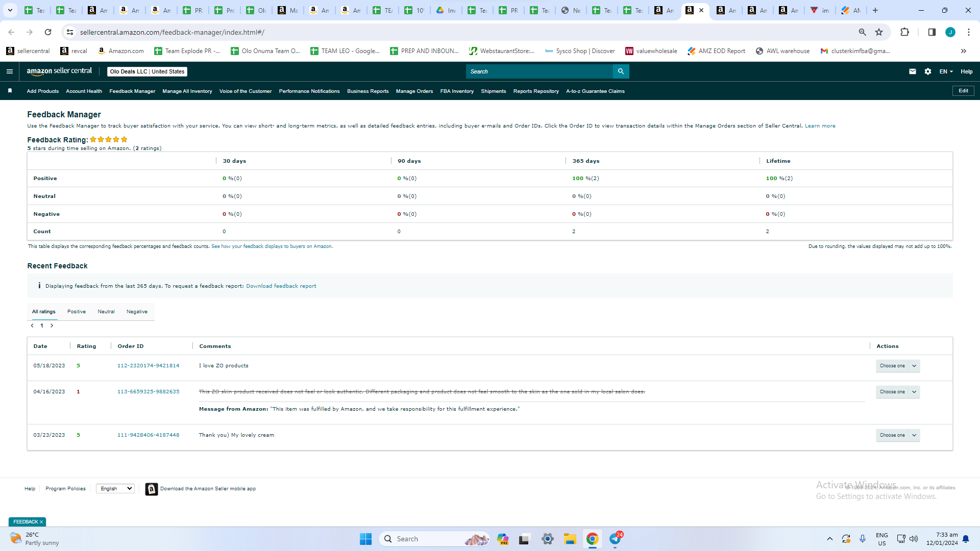Open Business Reports menu item
This screenshot has width=980, height=551.
pyautogui.click(x=368, y=91)
